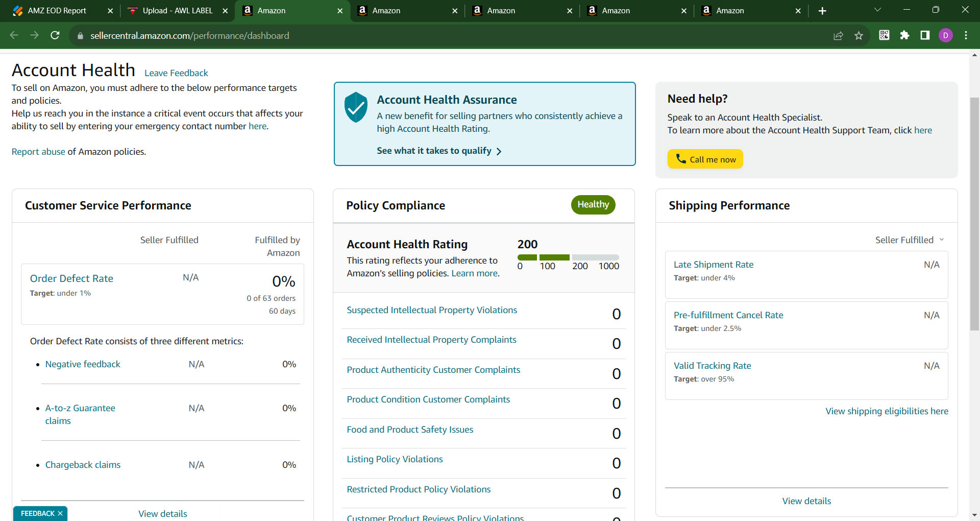Open Restricted Product Policy Violations
The height and width of the screenshot is (521, 980).
point(419,489)
